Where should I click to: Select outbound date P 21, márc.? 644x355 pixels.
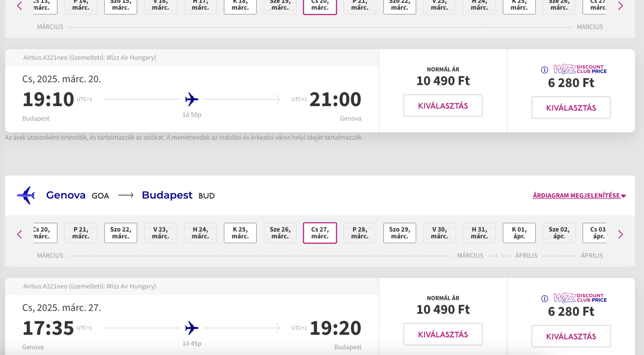(360, 6)
